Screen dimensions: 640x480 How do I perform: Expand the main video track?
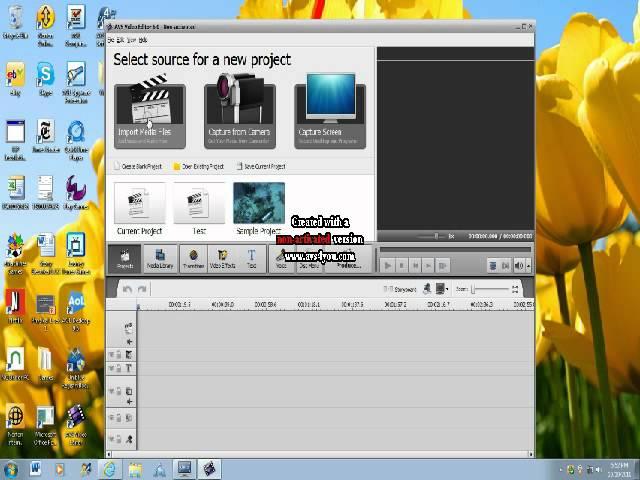[129, 342]
